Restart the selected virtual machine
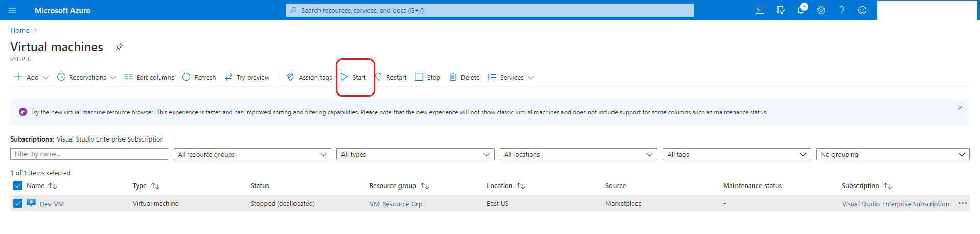980x234 pixels. [x=391, y=77]
